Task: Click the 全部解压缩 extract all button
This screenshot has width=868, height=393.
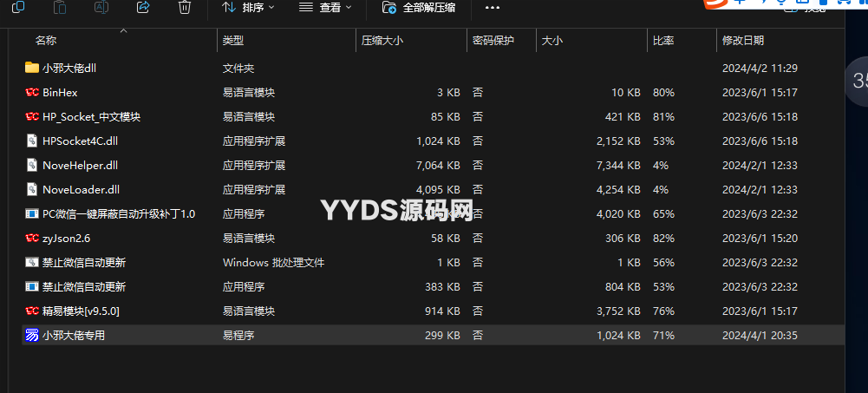Action: tap(419, 7)
